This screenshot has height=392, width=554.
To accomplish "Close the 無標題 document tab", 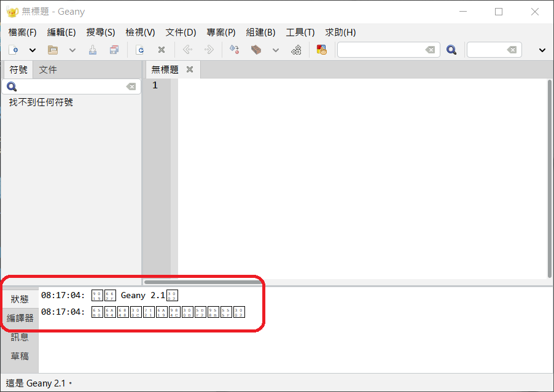I will [190, 70].
